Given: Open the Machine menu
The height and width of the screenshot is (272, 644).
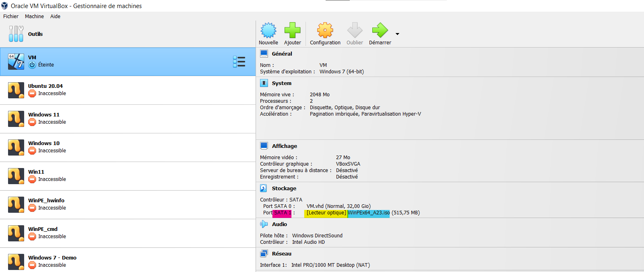Looking at the screenshot, I should click(x=34, y=17).
